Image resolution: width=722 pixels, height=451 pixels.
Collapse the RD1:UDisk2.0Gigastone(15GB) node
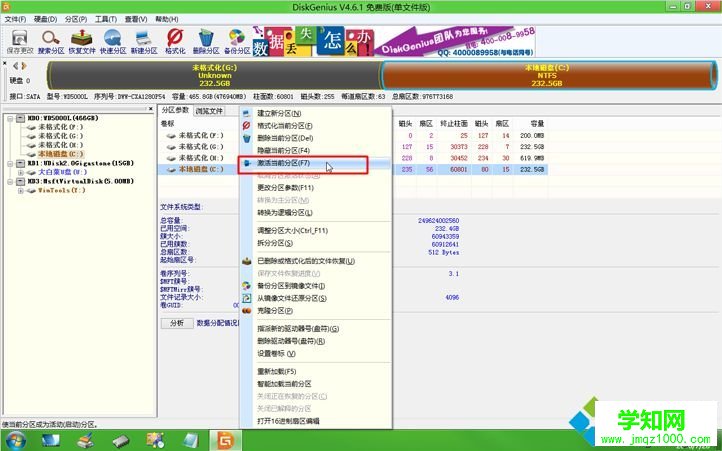pos(10,164)
